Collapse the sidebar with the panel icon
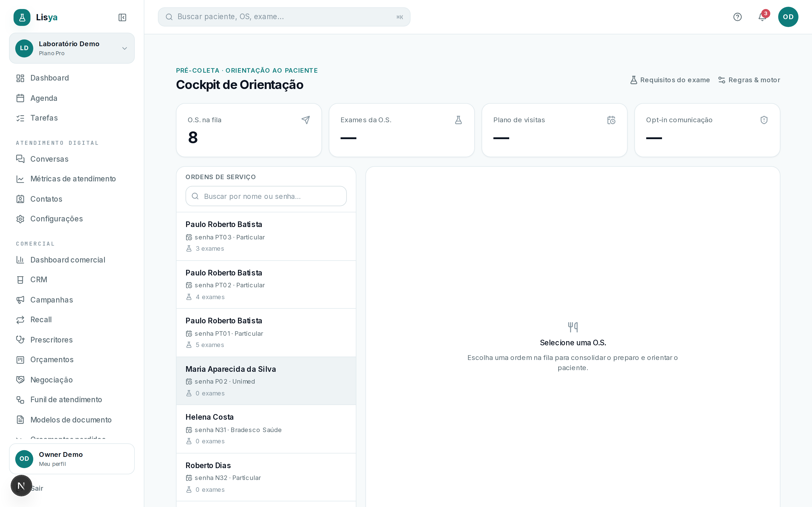812x507 pixels. coord(122,17)
